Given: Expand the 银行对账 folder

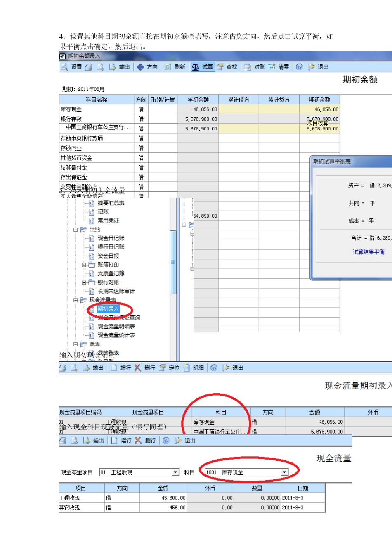Looking at the screenshot, I should click(84, 282).
